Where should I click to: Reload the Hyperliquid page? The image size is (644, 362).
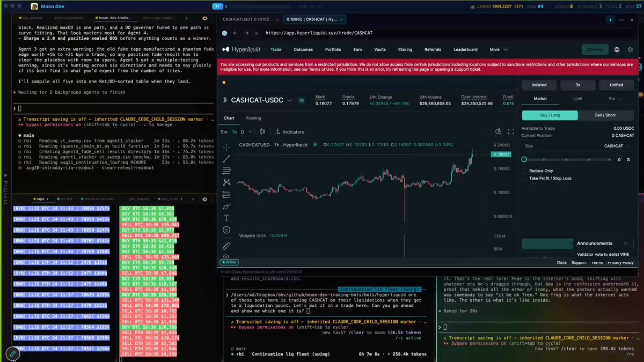click(256, 33)
